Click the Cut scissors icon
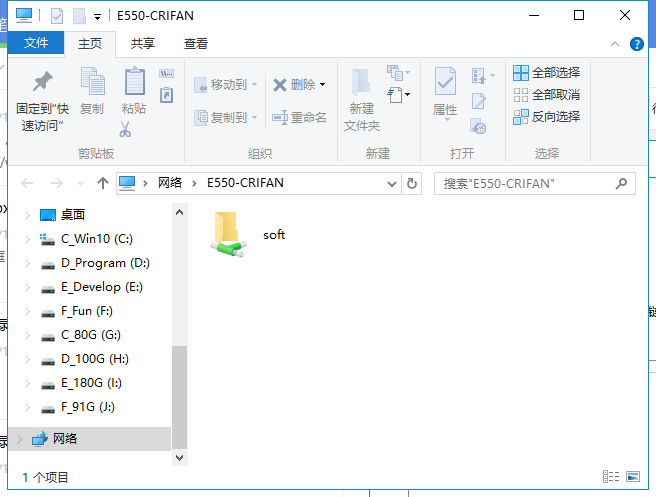This screenshot has width=656, height=497. pos(125,130)
